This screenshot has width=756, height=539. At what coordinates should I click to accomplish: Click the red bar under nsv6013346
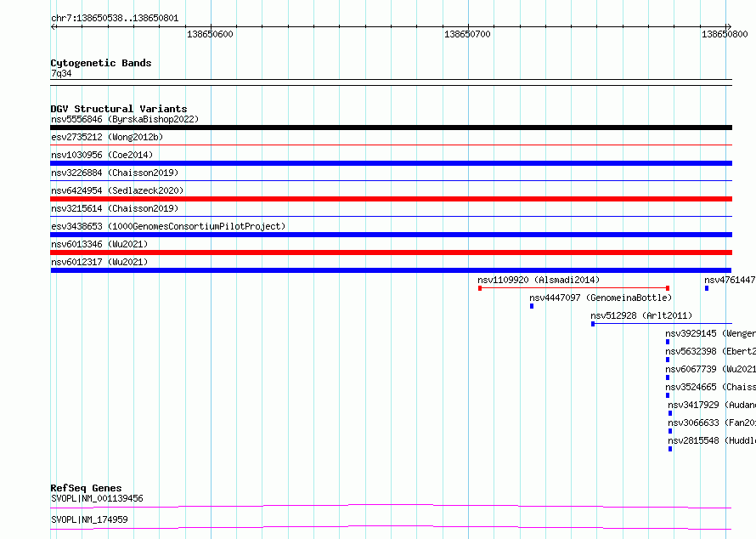391,252
